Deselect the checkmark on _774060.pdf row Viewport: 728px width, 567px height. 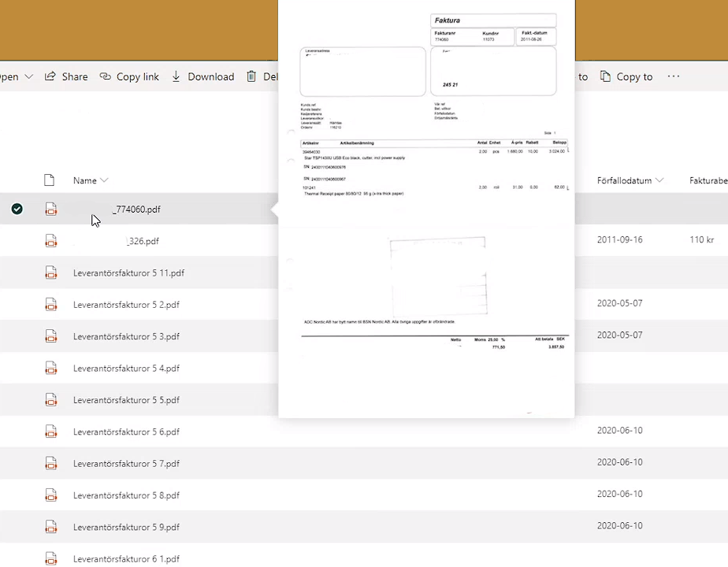click(x=17, y=209)
